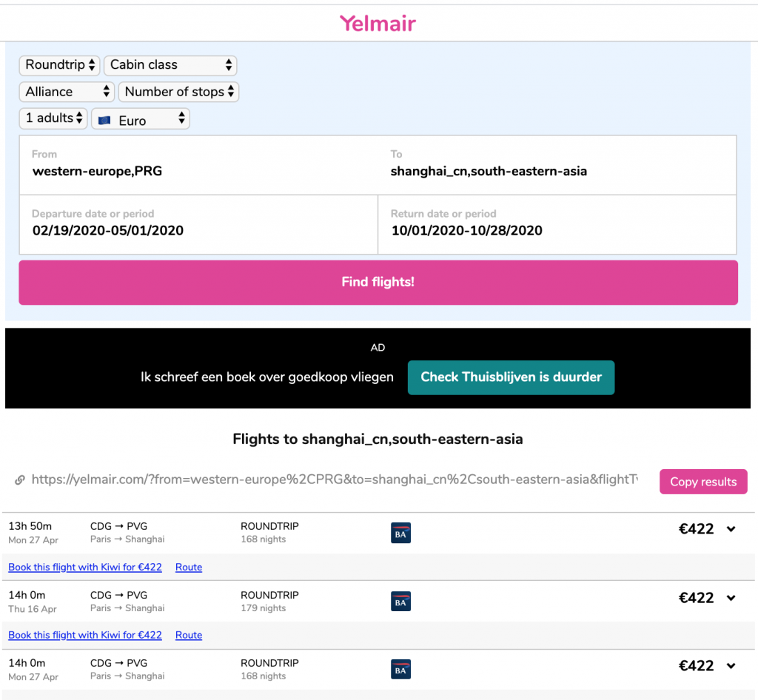Viewport: 758px width, 700px height.
Task: Click Route link under Thu 16 Apr flight
Action: pyautogui.click(x=189, y=636)
